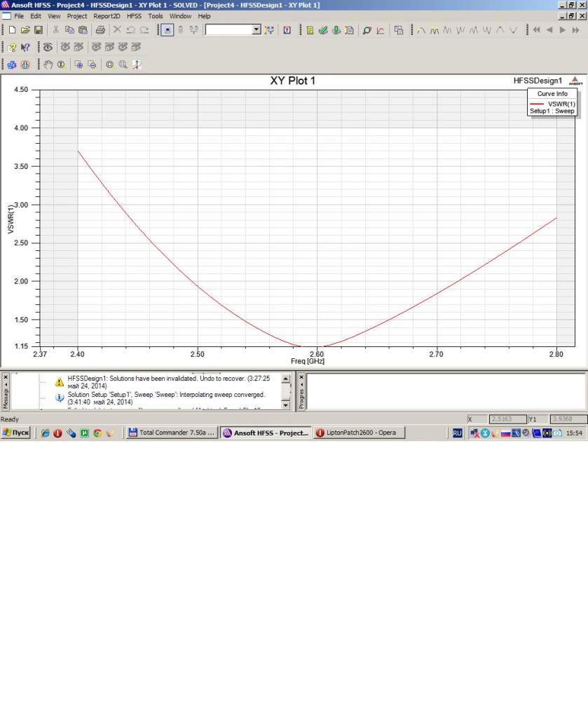Click the Print icon

100,30
